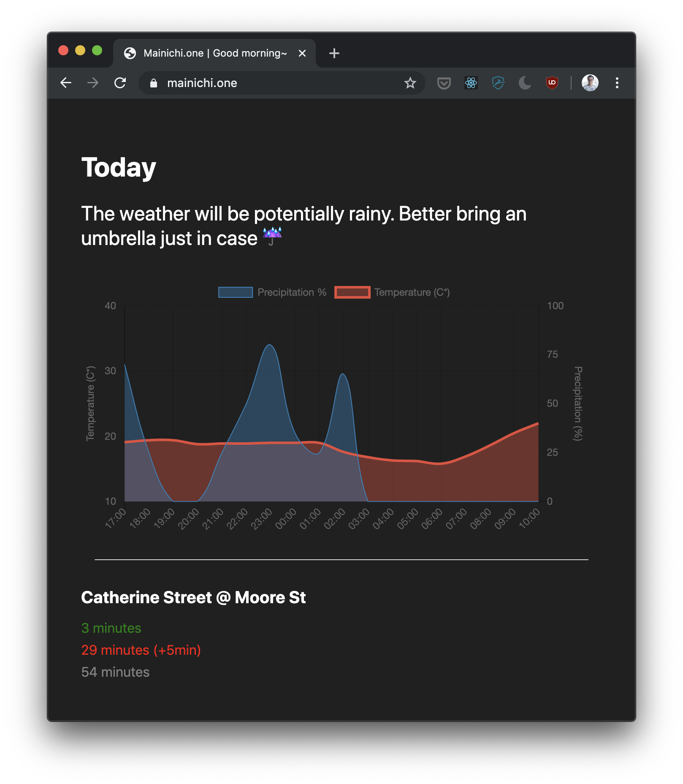The image size is (683, 784).
Task: Open the Pocket extension
Action: coord(444,83)
